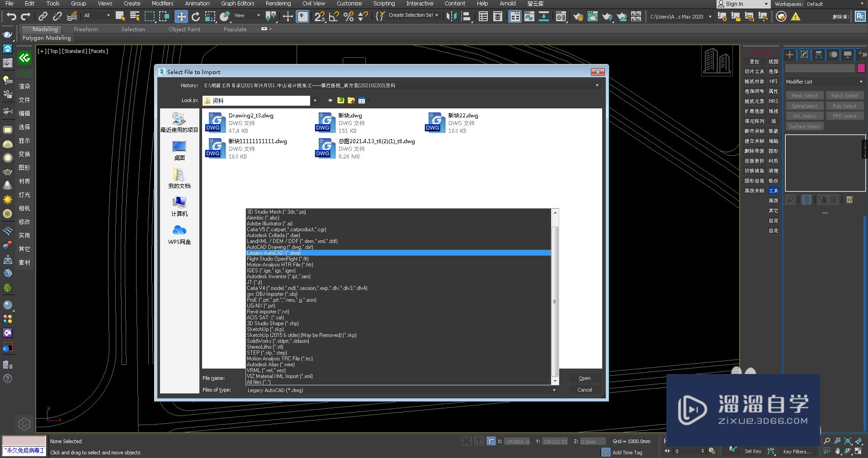Open the Scripting menu
868x458 pixels.
point(384,4)
